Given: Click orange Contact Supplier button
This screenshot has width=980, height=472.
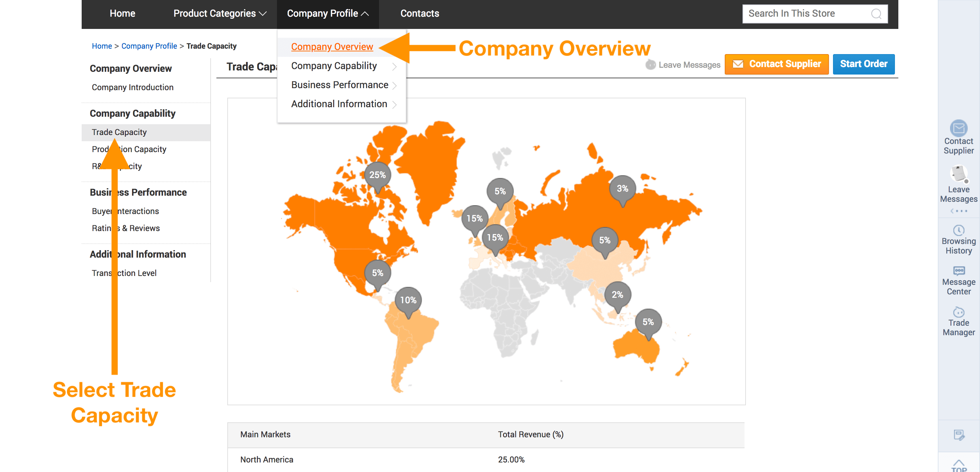Looking at the screenshot, I should tap(777, 64).
